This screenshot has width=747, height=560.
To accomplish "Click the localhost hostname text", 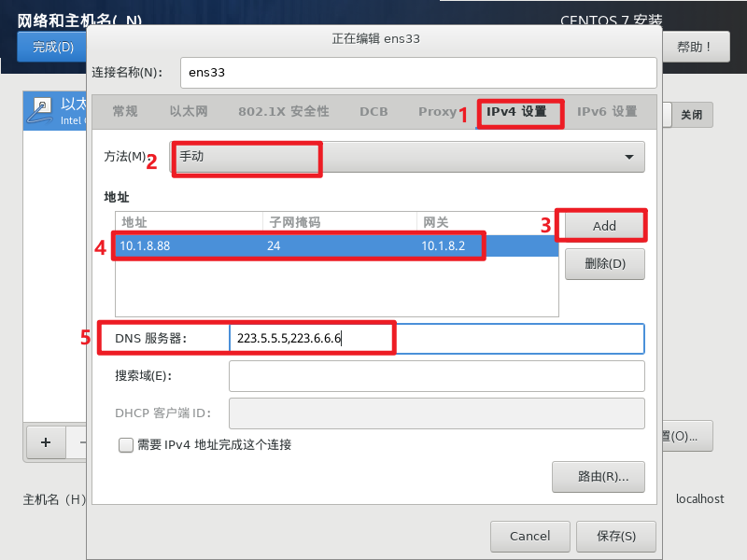I will (x=699, y=499).
